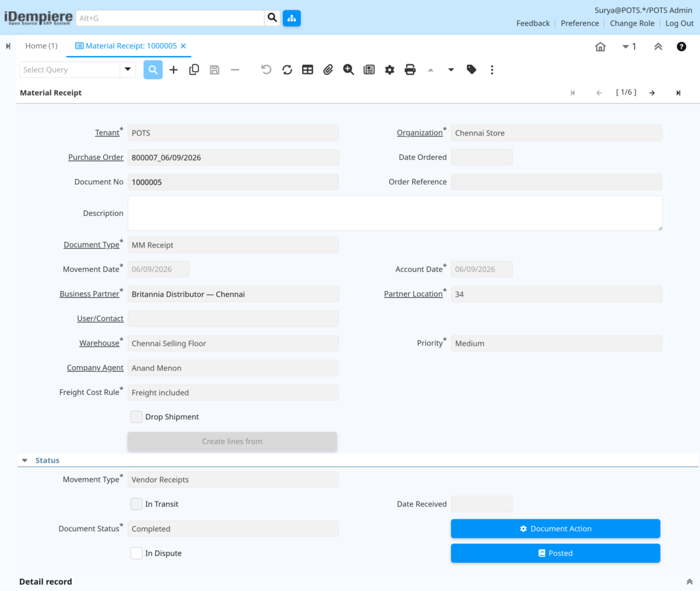Follow the Business Partner label link

(x=90, y=294)
